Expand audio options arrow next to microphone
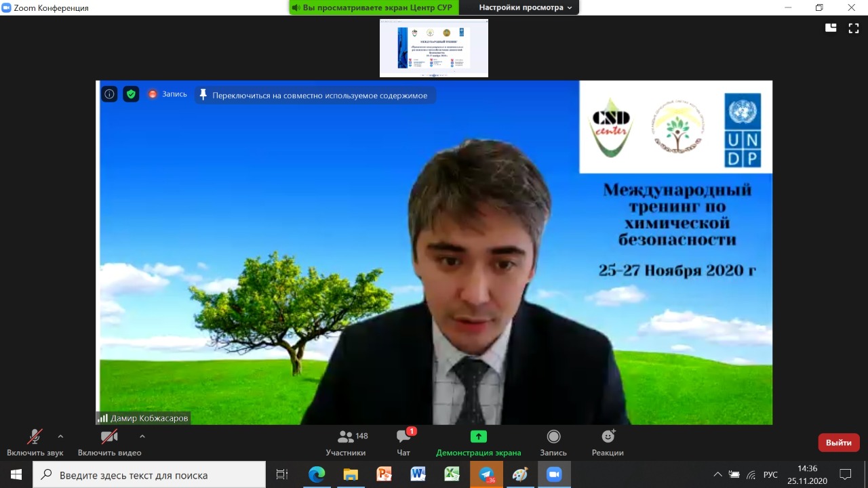This screenshot has height=488, width=868. click(60, 436)
